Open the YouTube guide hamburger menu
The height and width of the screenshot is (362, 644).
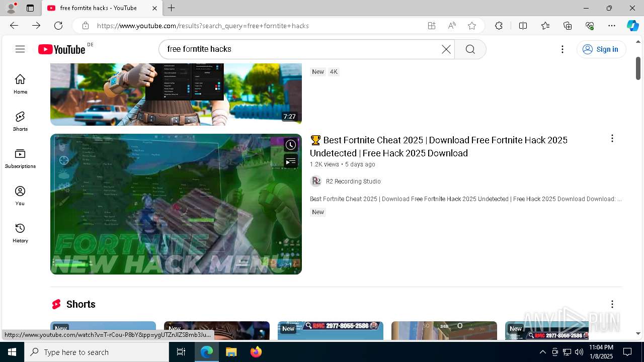coord(20,49)
